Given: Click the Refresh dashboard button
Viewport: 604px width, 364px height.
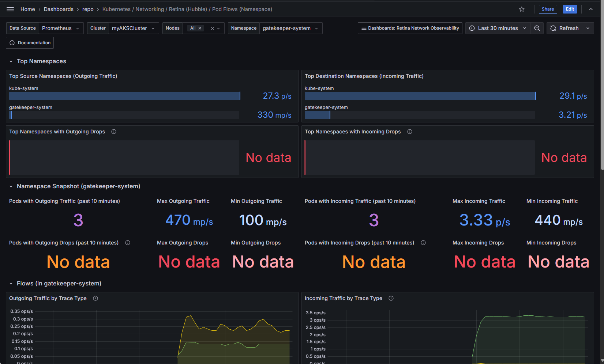Looking at the screenshot, I should (564, 28).
